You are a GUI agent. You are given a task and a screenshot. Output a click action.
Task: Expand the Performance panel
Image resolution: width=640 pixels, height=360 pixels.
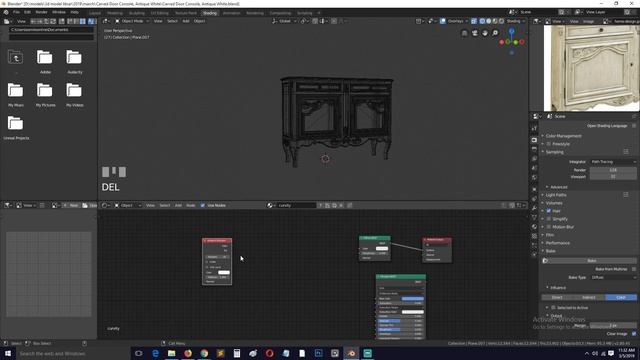tap(558, 243)
